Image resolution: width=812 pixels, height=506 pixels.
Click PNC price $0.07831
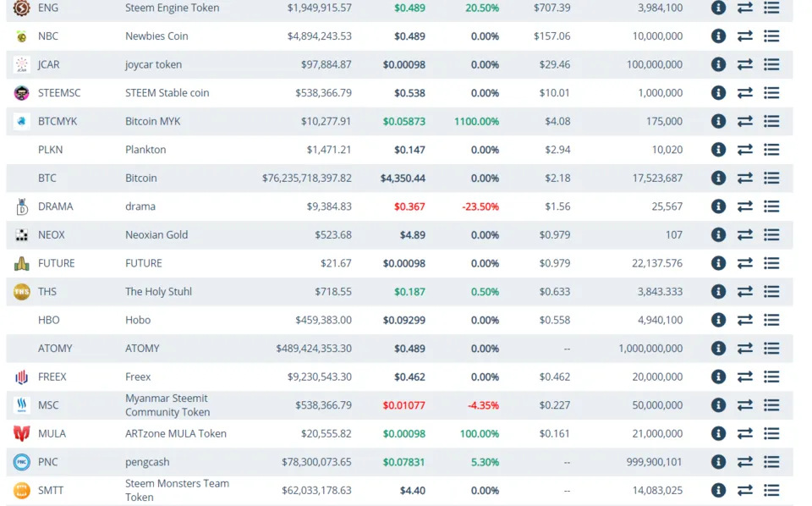404,462
